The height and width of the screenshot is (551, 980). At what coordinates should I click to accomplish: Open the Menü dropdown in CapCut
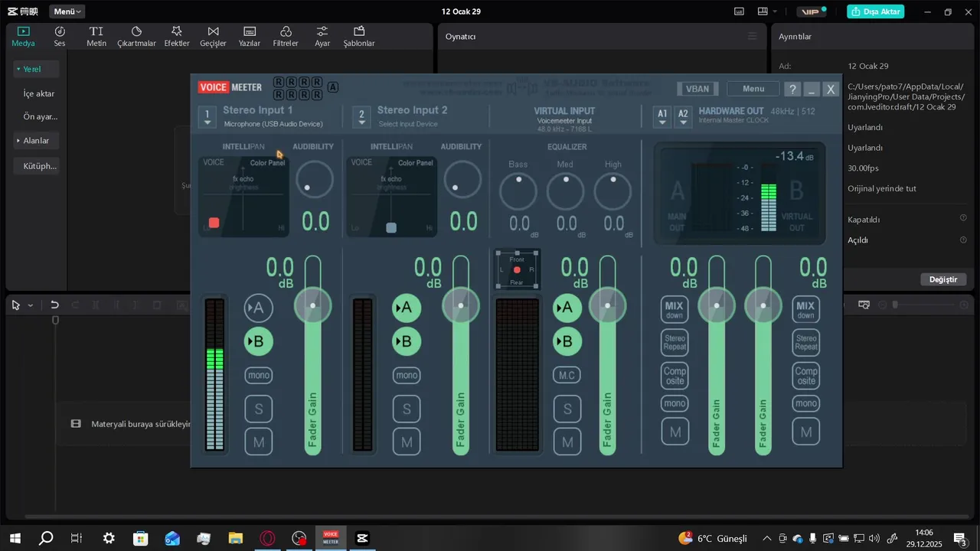point(67,11)
